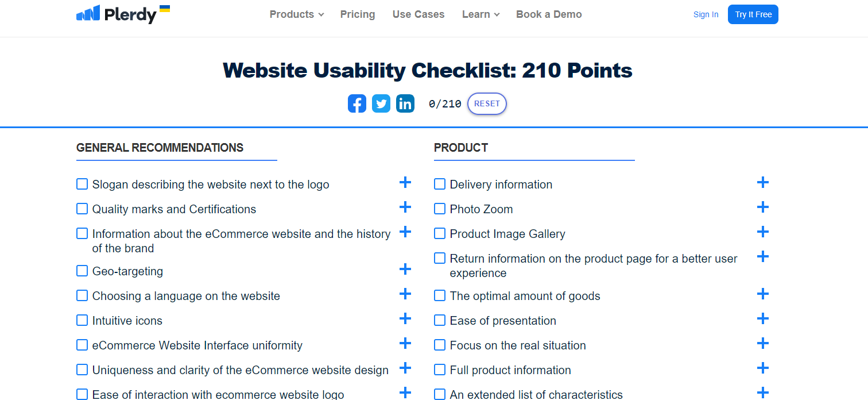Click the Try It Free button
Screen dimensions: 868x400
pyautogui.click(x=753, y=14)
